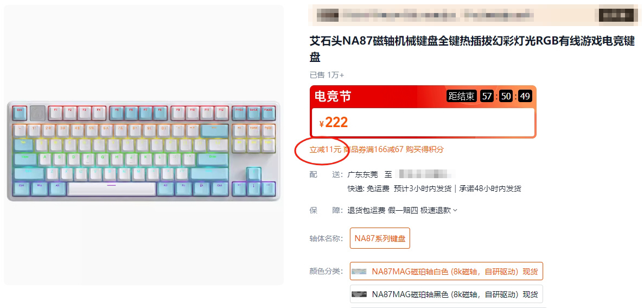Select NA87MAG磁珀轴白色 color option
The image size is (644, 308).
447,272
